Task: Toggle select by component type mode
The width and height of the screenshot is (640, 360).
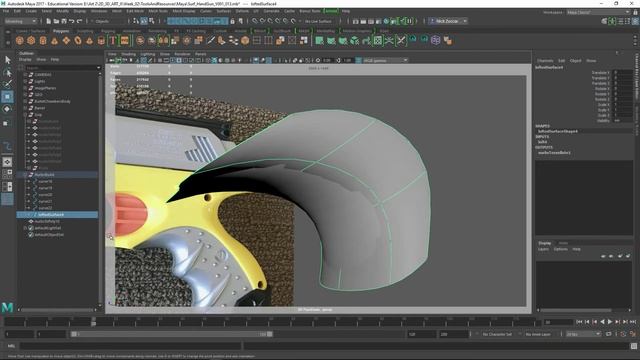Action: click(151, 21)
